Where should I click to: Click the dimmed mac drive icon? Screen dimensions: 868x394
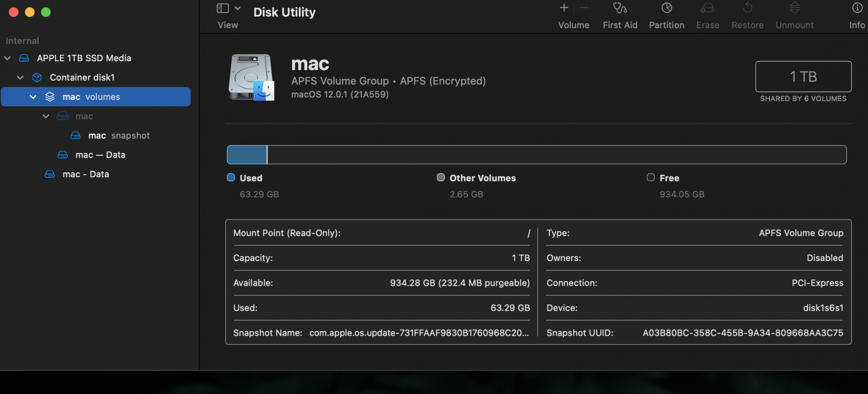(x=62, y=116)
